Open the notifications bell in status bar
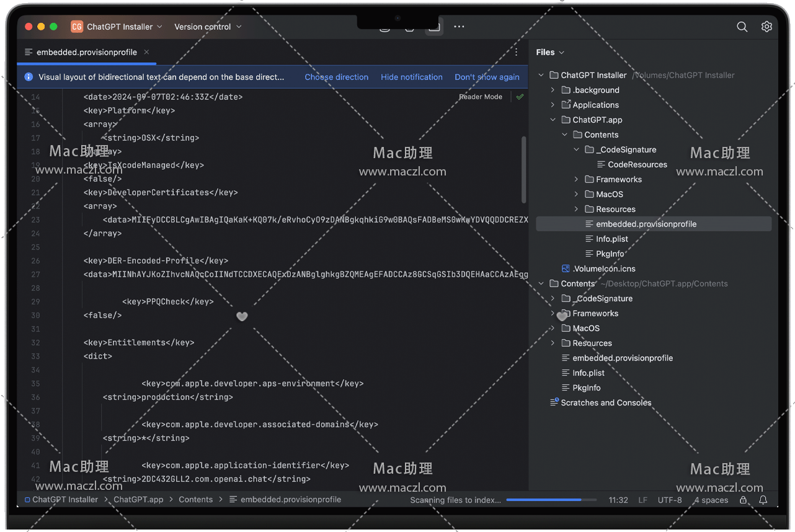 [x=763, y=500]
